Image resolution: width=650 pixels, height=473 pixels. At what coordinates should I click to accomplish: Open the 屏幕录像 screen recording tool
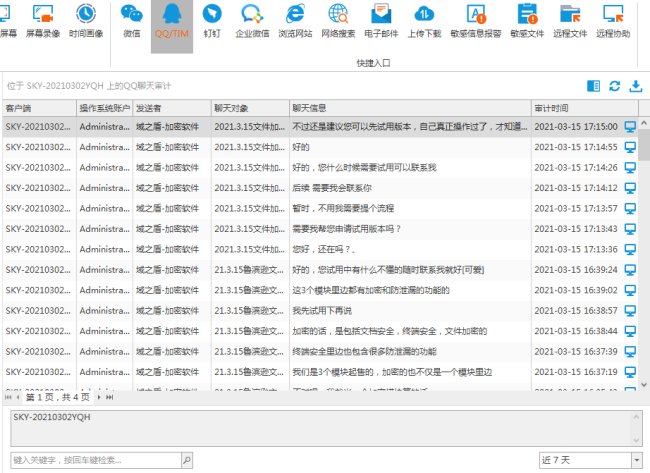[43, 21]
